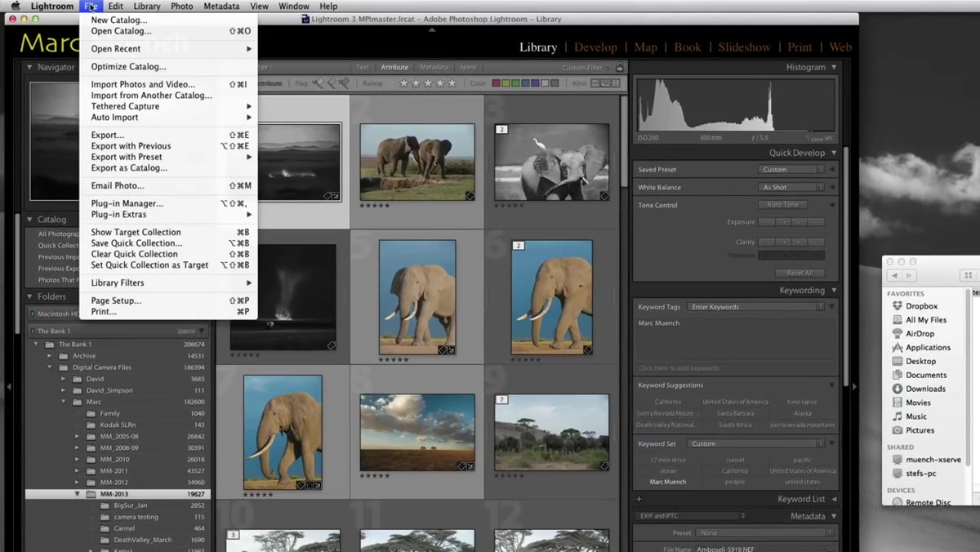
Task: Click the Enter Keywords input field
Action: pos(756,307)
